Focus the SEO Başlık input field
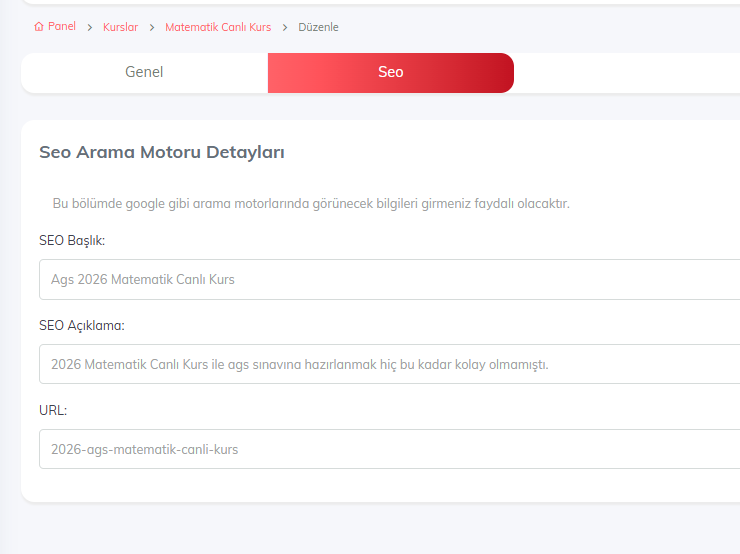Screen dimensions: 740x554 point(389,279)
